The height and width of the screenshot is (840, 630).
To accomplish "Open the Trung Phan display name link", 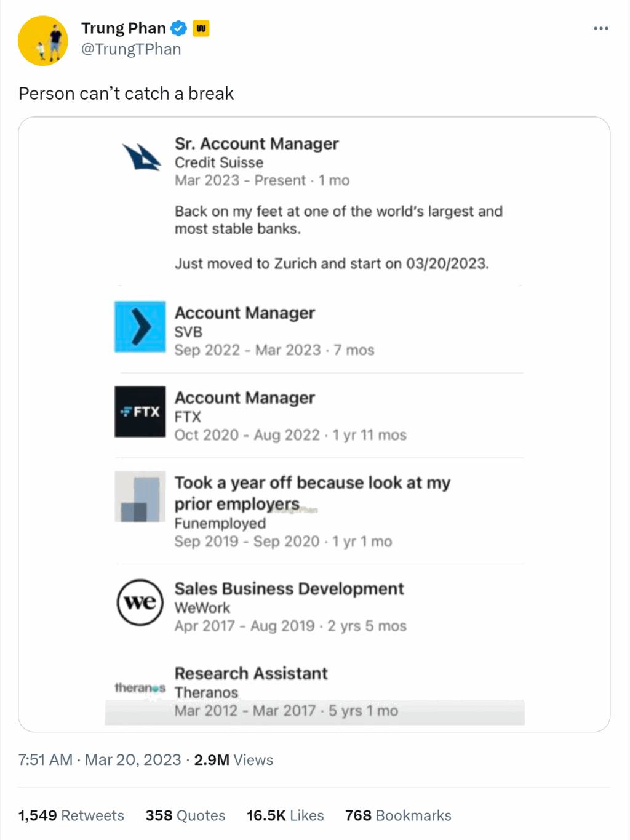I will [124, 28].
